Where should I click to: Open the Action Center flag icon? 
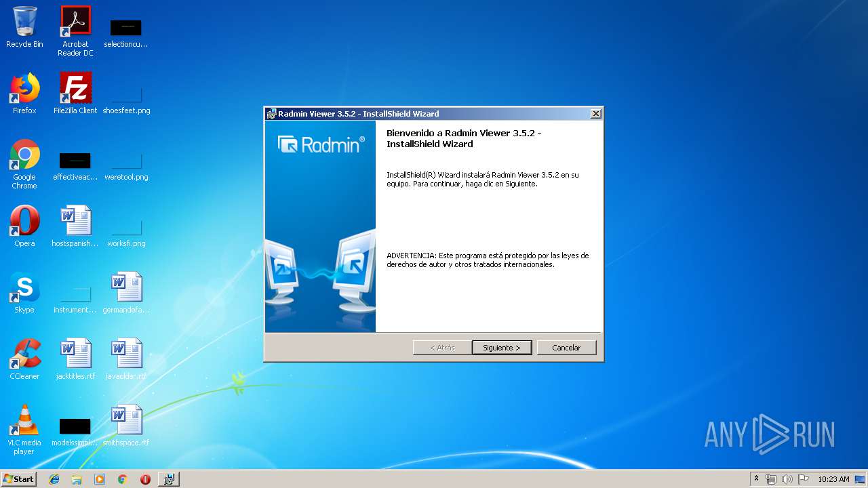point(804,479)
